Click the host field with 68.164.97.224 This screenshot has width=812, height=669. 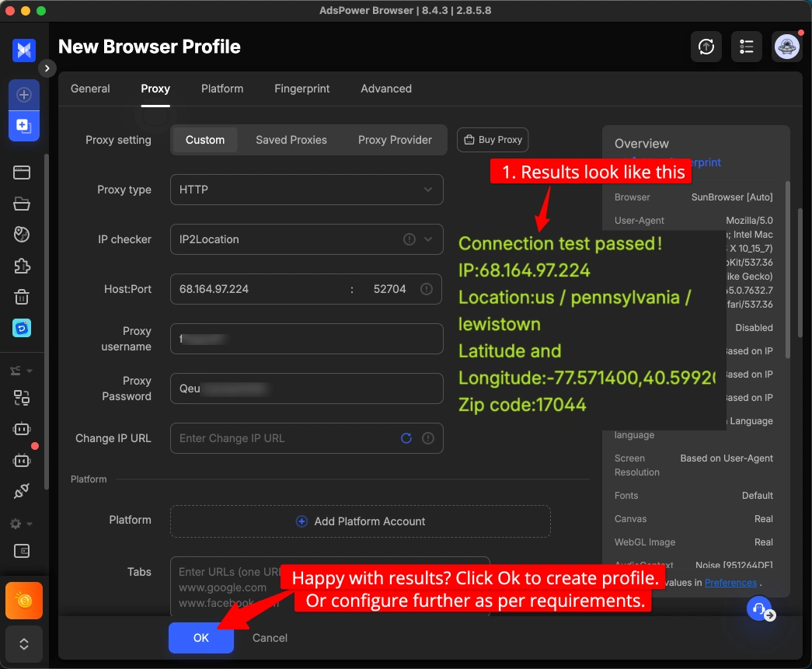[259, 289]
